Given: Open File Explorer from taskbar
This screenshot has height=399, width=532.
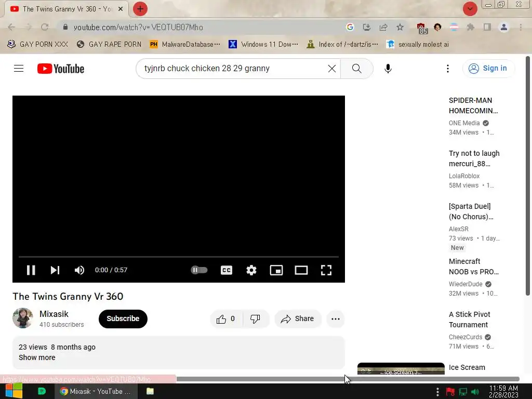Looking at the screenshot, I should point(150,391).
